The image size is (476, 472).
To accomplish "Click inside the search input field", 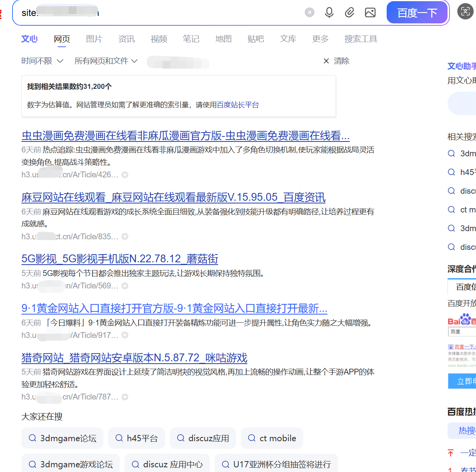I will (195, 13).
